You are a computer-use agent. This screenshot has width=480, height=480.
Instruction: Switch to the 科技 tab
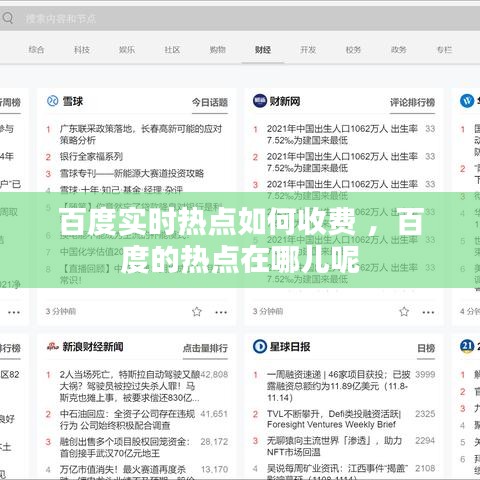[82, 50]
